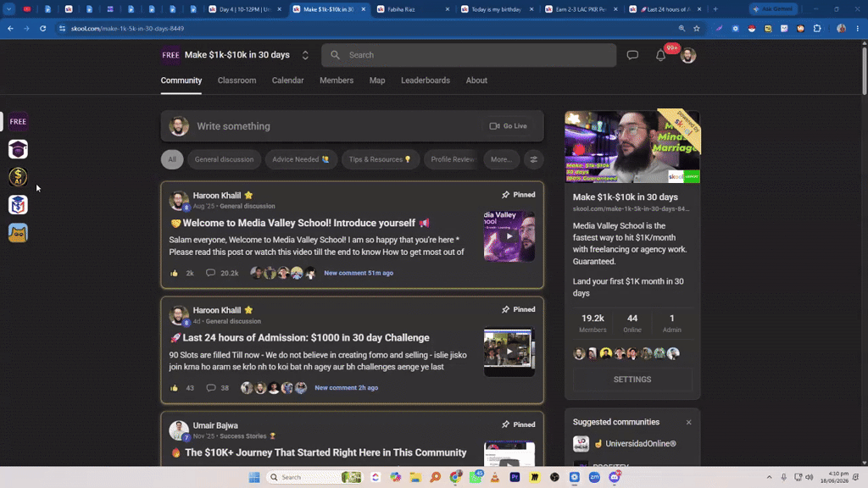Click the 19.2k Members count
This screenshot has height=488, width=868.
click(x=593, y=323)
